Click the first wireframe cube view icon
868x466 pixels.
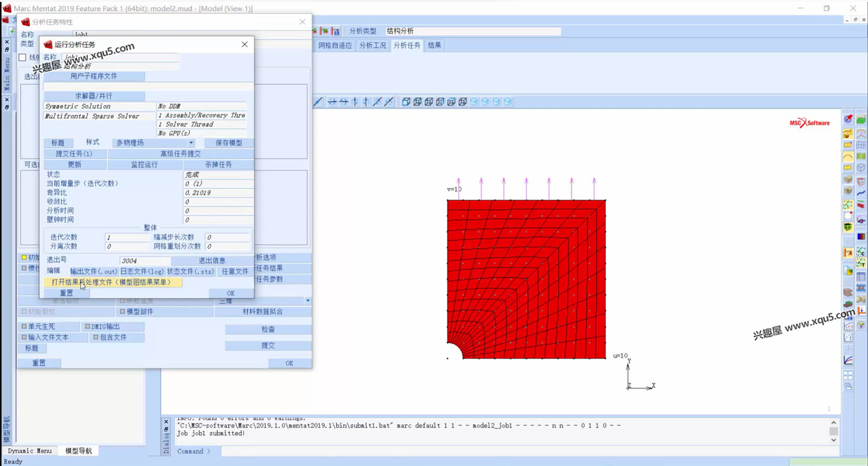(406, 102)
